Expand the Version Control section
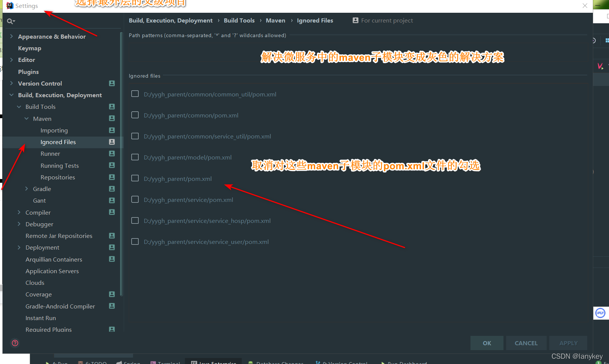The height and width of the screenshot is (364, 609). tap(11, 83)
